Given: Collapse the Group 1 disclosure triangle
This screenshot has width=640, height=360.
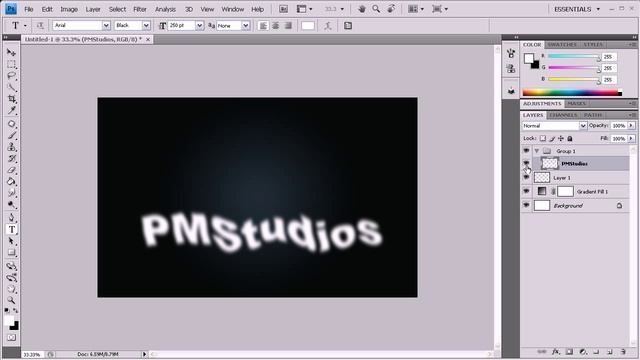Looking at the screenshot, I should [x=537, y=151].
